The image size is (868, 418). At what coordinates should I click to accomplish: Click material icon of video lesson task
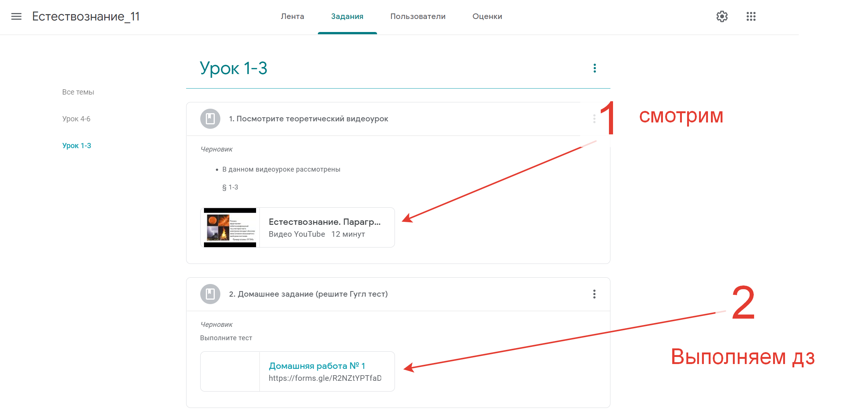[x=210, y=119]
